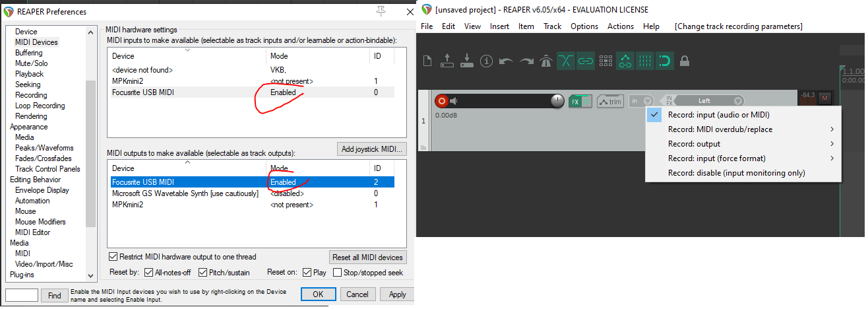Screen dimensions: 868x309
Task: Adjust the track 1 volume knob
Action: click(x=557, y=101)
